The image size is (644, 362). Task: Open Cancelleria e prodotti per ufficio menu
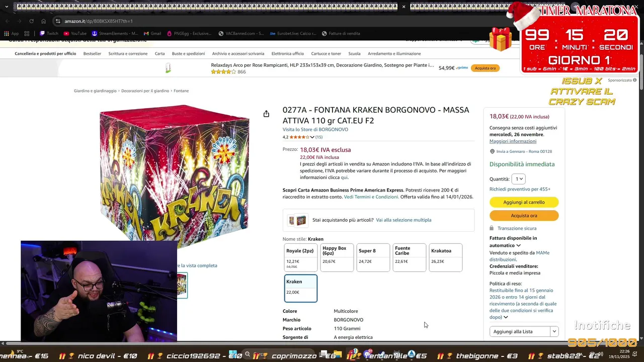point(45,54)
